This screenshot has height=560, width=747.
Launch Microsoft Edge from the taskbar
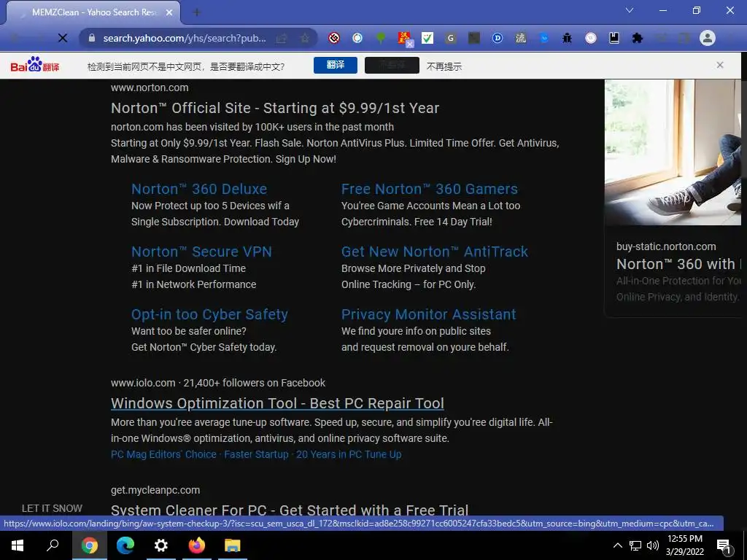point(125,545)
